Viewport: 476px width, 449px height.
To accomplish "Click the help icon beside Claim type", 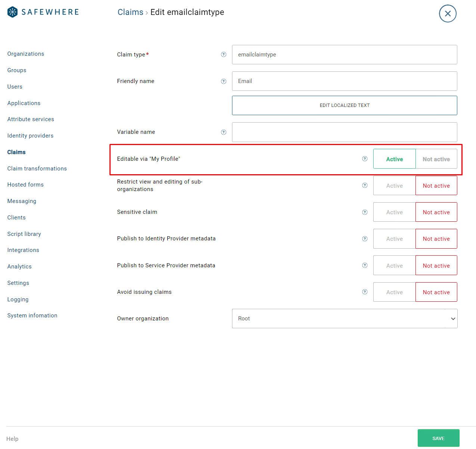I will coord(223,55).
